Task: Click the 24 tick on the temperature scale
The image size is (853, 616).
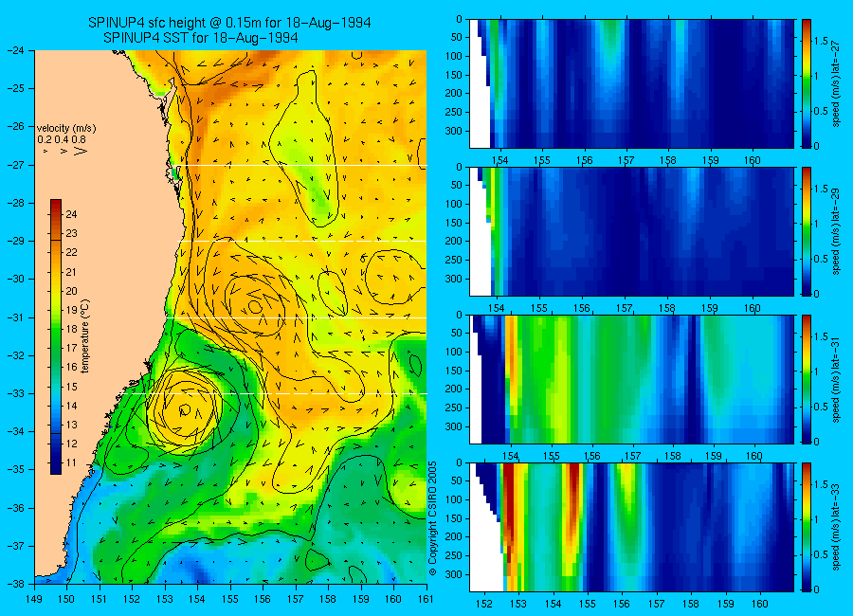Action: (x=71, y=214)
